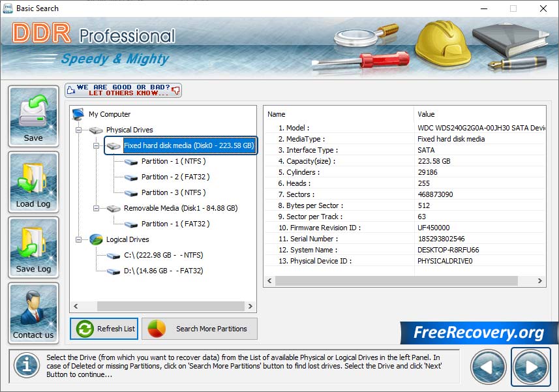Click the My Computer monitor icon
This screenshot has width=559, height=392.
(78, 114)
